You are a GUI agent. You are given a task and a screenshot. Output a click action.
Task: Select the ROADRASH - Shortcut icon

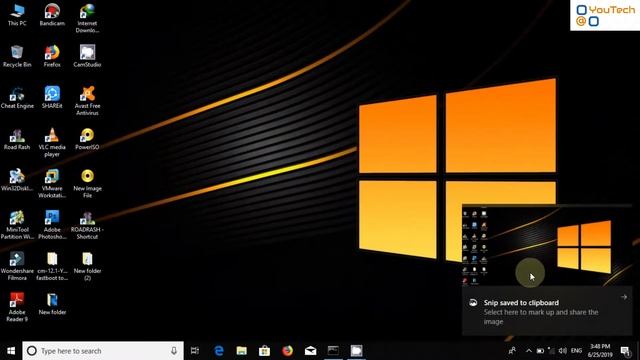click(87, 225)
